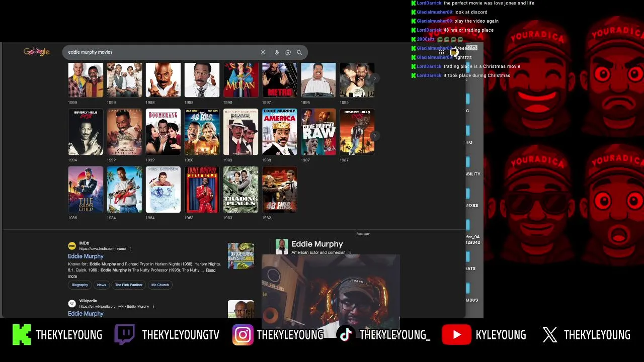
Task: Open the Bowfinger 1999 poster
Action: (86, 80)
